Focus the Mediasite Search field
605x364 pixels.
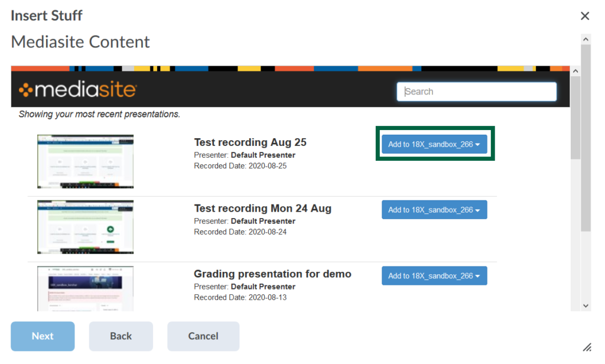(x=476, y=92)
